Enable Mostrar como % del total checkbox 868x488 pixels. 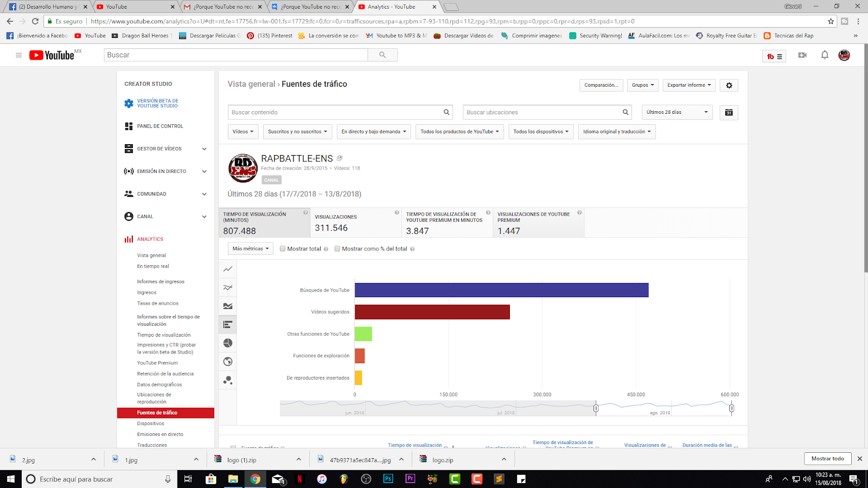337,249
